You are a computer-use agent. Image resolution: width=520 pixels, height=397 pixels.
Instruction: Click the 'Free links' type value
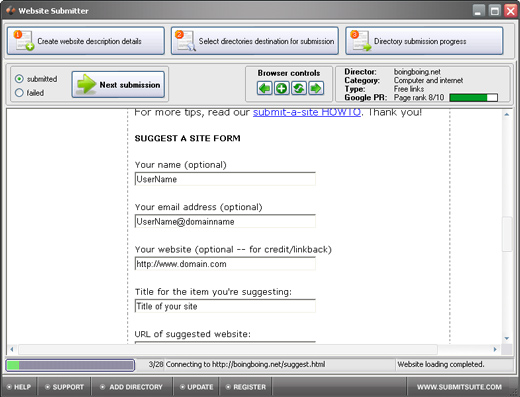[x=409, y=89]
